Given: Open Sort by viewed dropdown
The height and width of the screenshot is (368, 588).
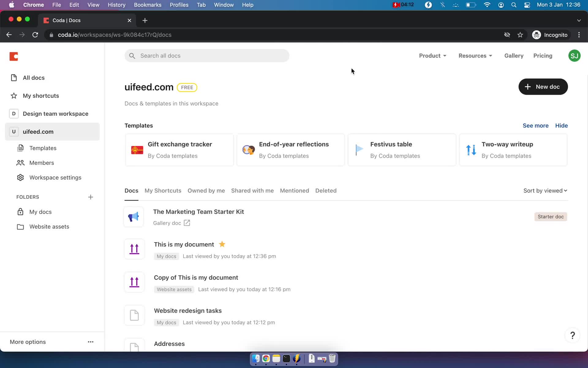Looking at the screenshot, I should [545, 191].
